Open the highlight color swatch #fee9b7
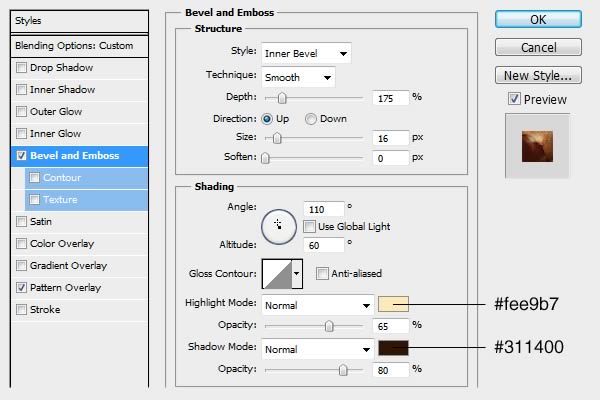Viewport: 600px width, 400px height. pos(393,304)
